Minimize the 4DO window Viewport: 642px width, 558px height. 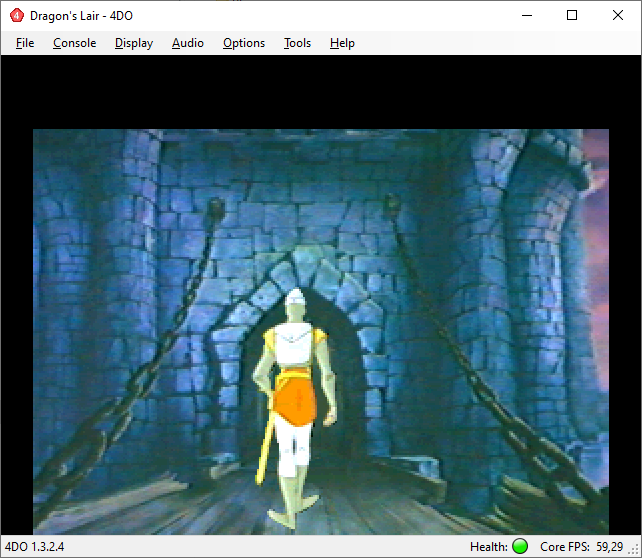tap(527, 16)
